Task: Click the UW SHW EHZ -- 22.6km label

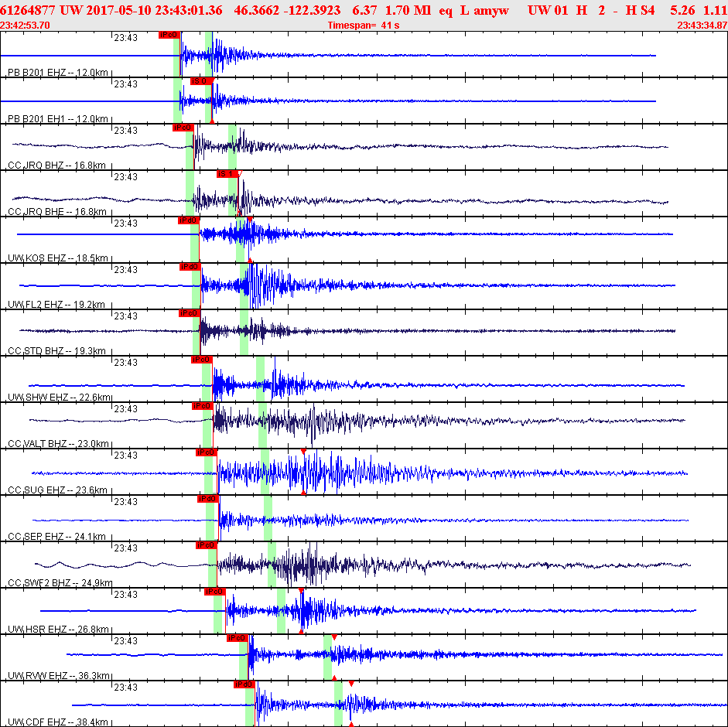Action: pyautogui.click(x=59, y=398)
